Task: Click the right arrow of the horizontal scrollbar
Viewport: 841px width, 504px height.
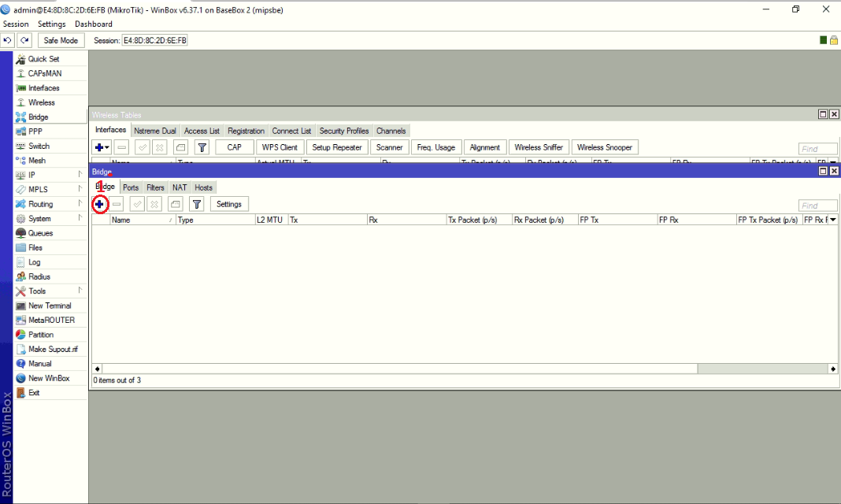Action: pos(832,368)
